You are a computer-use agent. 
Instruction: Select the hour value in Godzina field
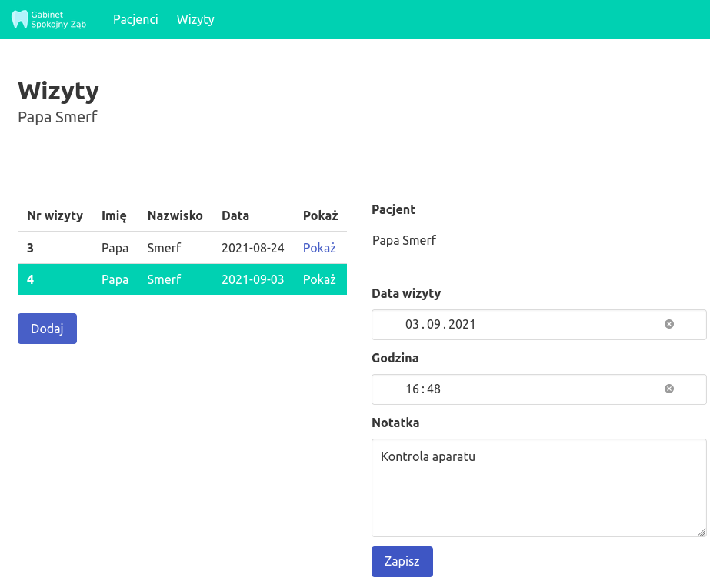click(412, 389)
